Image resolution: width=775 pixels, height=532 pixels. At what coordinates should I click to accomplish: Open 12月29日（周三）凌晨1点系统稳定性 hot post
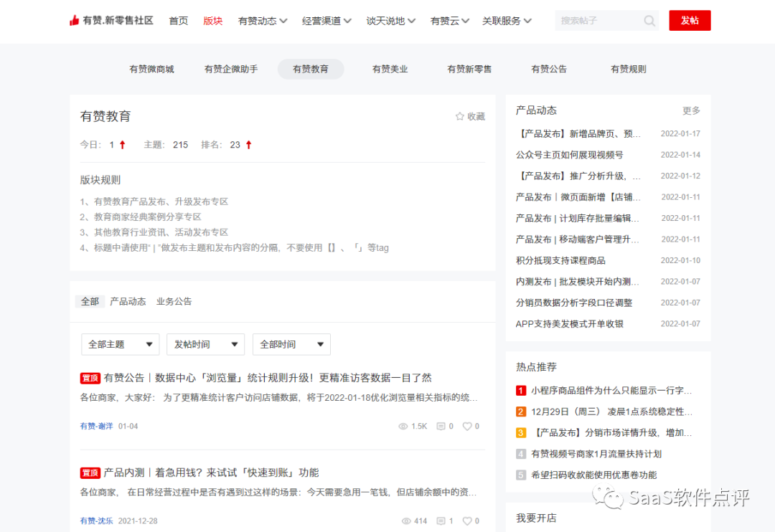pyautogui.click(x=611, y=412)
